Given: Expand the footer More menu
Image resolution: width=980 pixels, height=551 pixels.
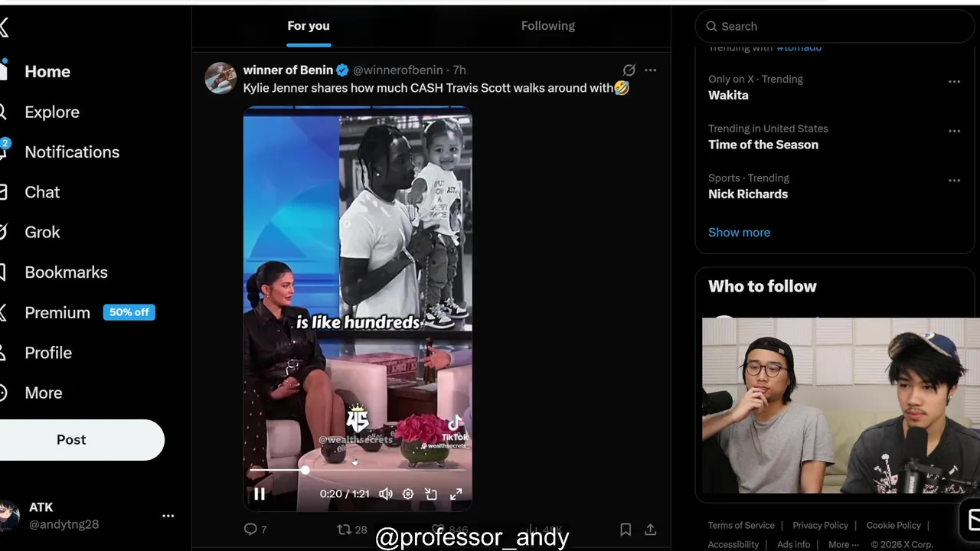Looking at the screenshot, I should pos(843,544).
